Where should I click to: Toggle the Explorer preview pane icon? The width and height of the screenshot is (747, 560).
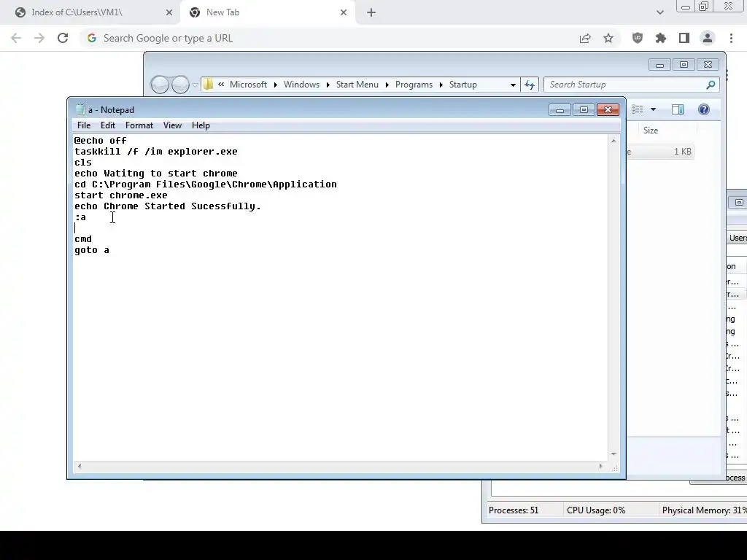(678, 109)
